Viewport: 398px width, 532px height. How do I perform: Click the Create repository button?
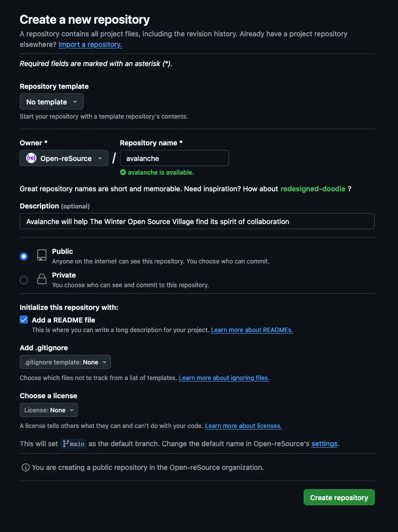[x=339, y=497]
